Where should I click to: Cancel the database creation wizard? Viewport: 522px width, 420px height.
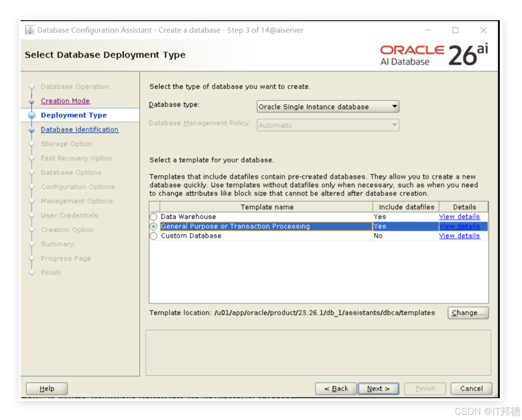click(472, 389)
